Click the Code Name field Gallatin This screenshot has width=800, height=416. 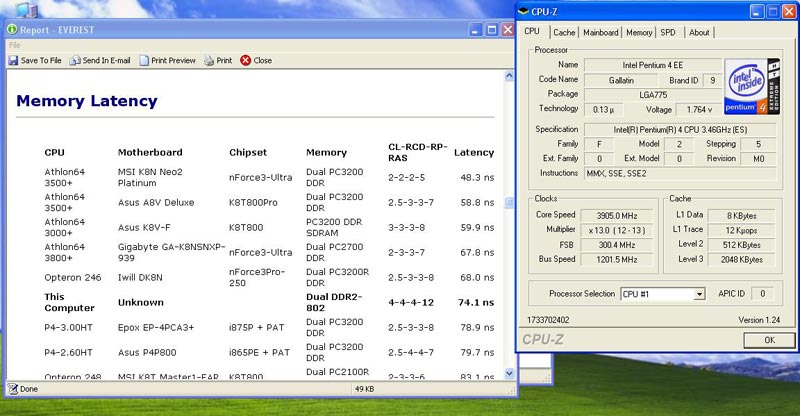(621, 81)
